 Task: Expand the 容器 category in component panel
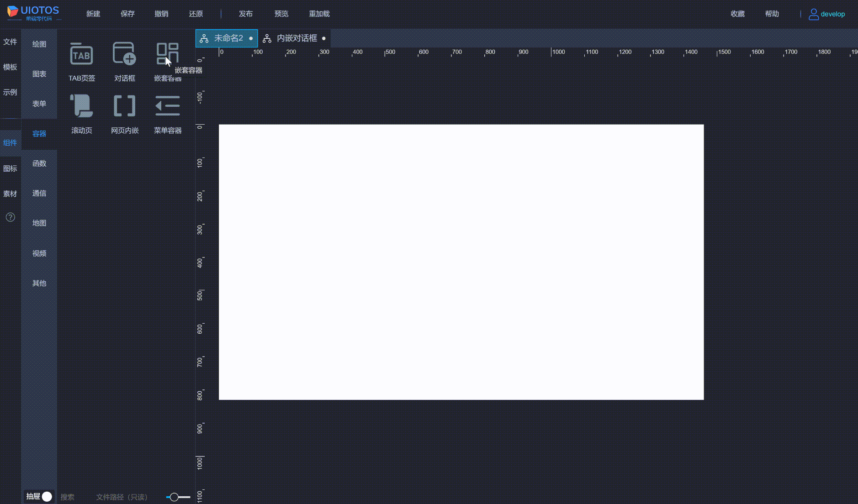pos(39,133)
